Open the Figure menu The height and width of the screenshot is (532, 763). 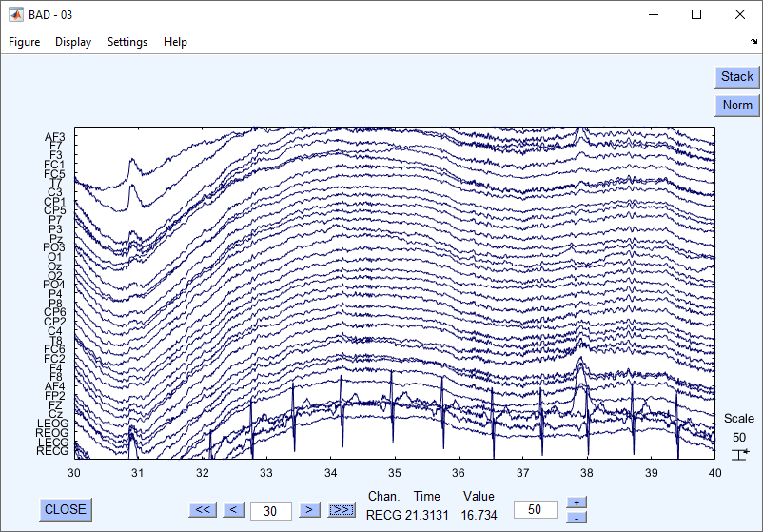coord(25,42)
